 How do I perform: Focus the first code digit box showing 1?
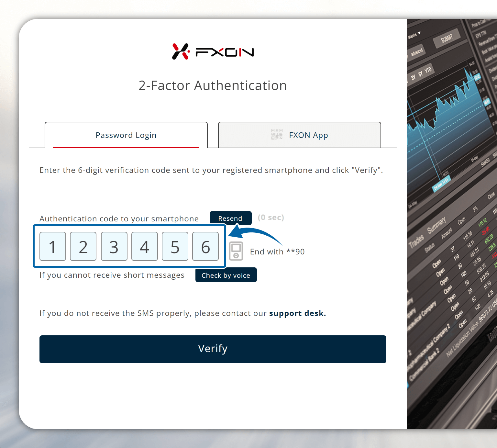coord(53,246)
